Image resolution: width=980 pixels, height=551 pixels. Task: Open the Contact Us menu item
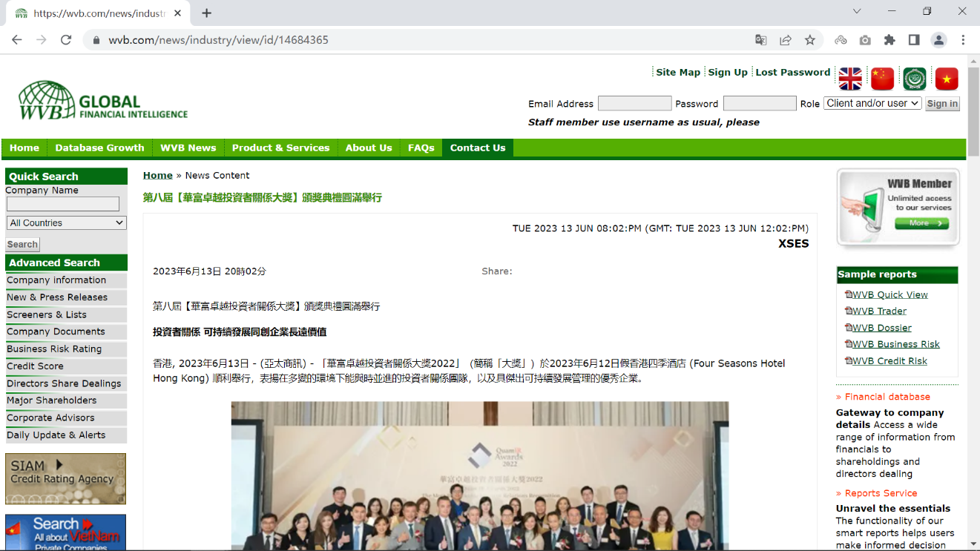(478, 148)
